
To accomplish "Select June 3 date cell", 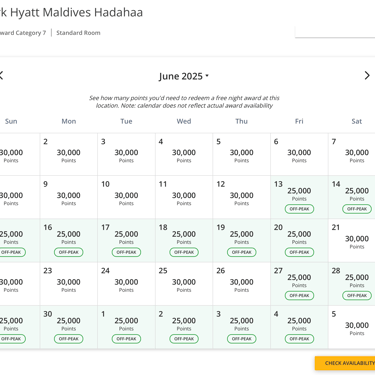I will (126, 154).
